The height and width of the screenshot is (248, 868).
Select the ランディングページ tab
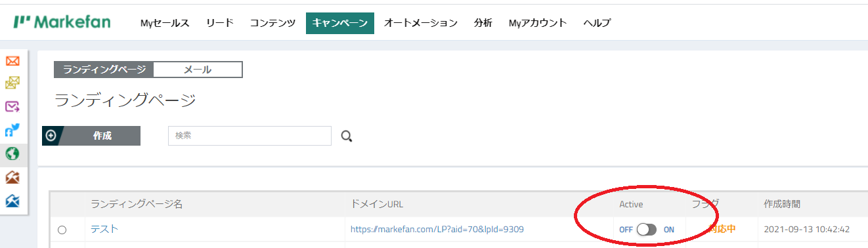point(104,70)
